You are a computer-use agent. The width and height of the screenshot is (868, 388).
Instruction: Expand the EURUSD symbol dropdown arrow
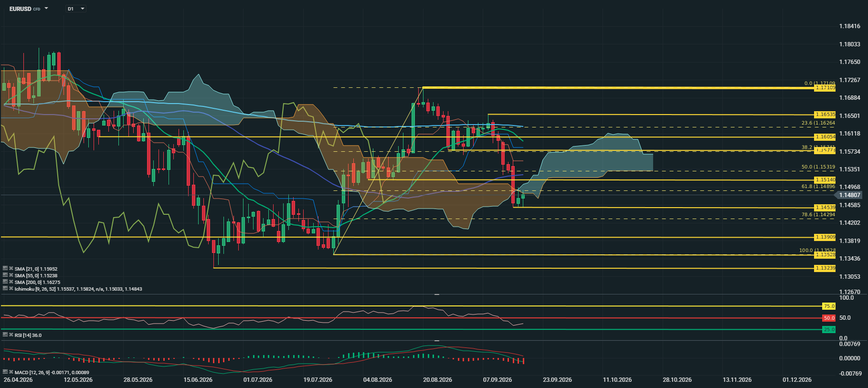point(46,9)
